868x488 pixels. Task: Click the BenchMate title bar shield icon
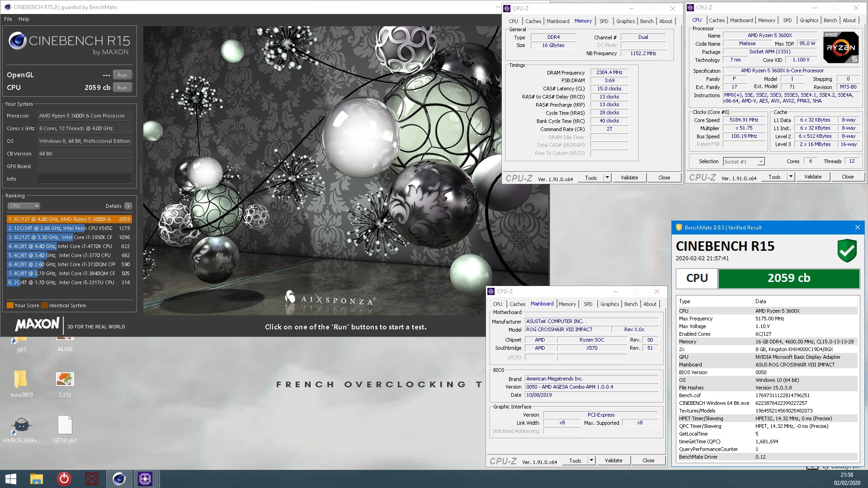pos(678,227)
